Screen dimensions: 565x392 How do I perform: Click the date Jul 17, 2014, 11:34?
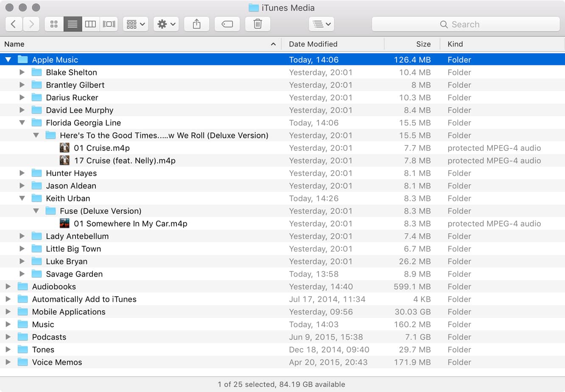[327, 299]
